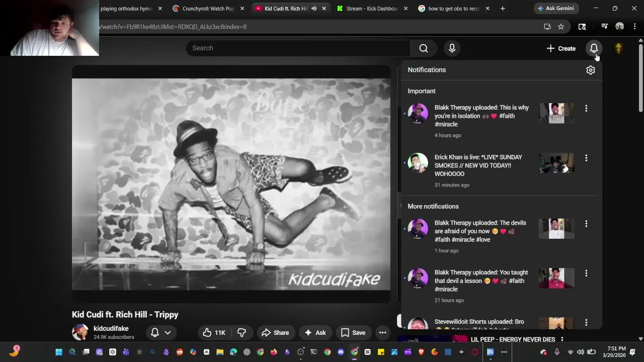Expand the kidcudifake subscription notification chevron
The height and width of the screenshot is (362, 644).
[x=168, y=332]
